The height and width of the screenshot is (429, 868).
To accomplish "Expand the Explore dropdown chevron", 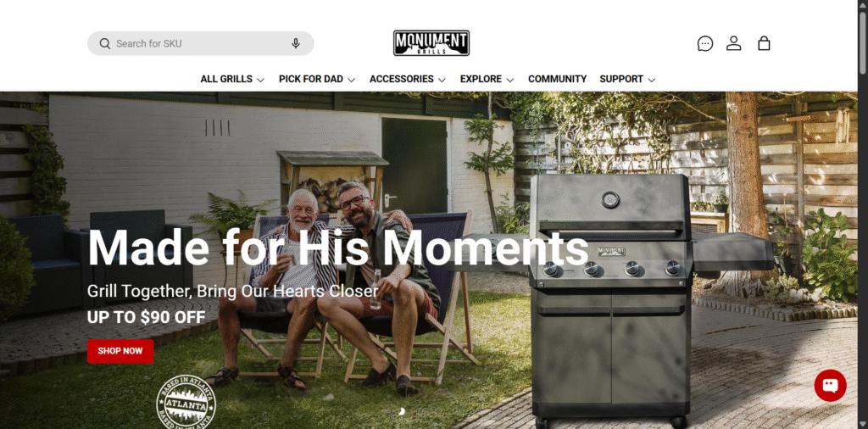I will [509, 80].
